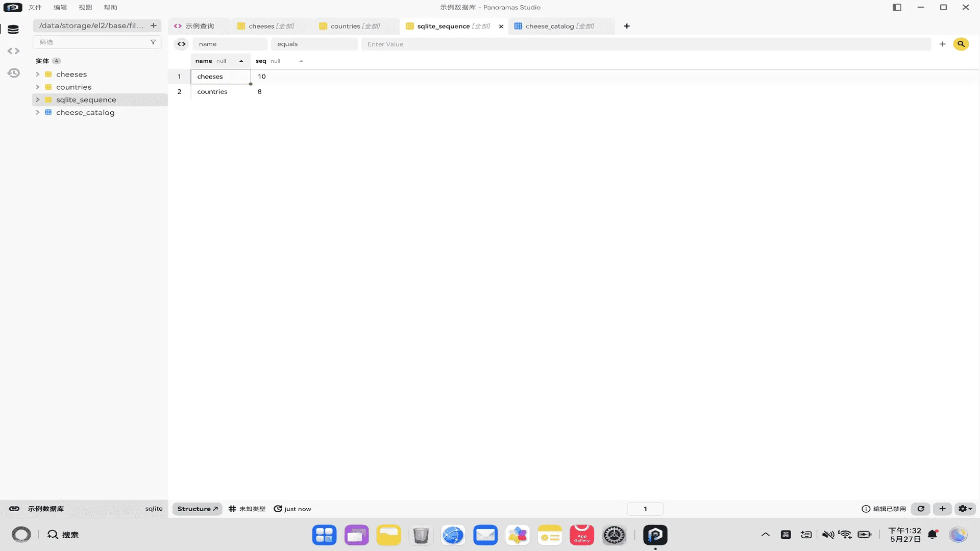
Task: Open the mail app in the dock
Action: [x=485, y=535]
